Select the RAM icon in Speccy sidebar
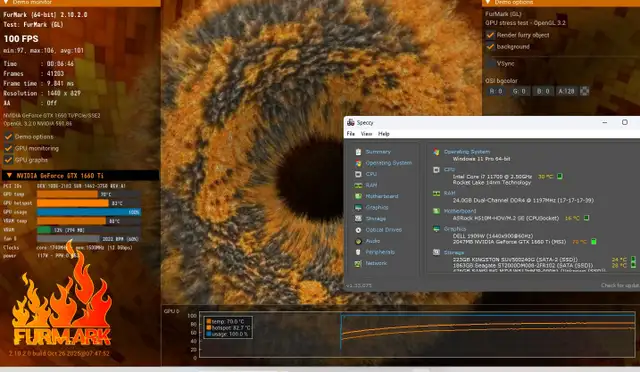Viewport: 640px width, 372px height. [x=358, y=185]
